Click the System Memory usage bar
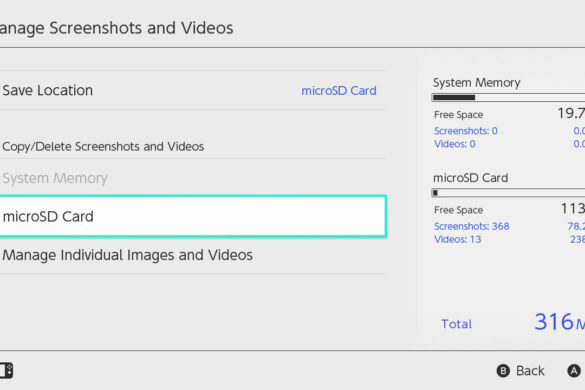 click(x=508, y=98)
